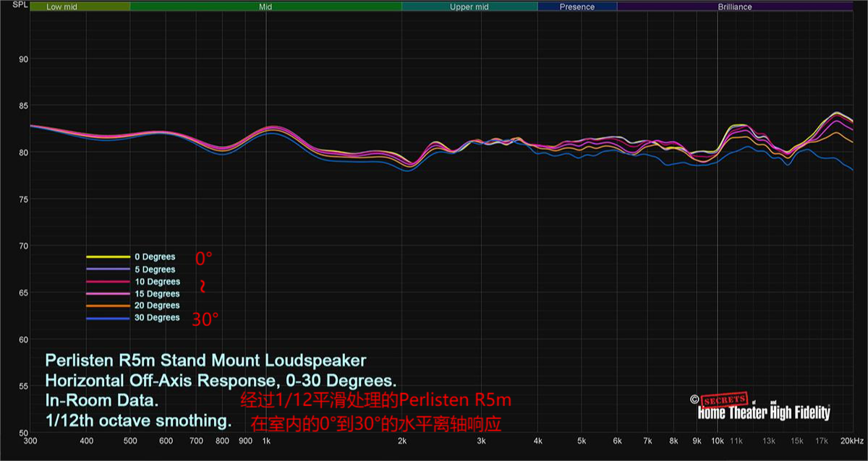Open the Home Theater High Fidelity logo
Image resolution: width=868 pixels, height=461 pixels.
coord(763,413)
